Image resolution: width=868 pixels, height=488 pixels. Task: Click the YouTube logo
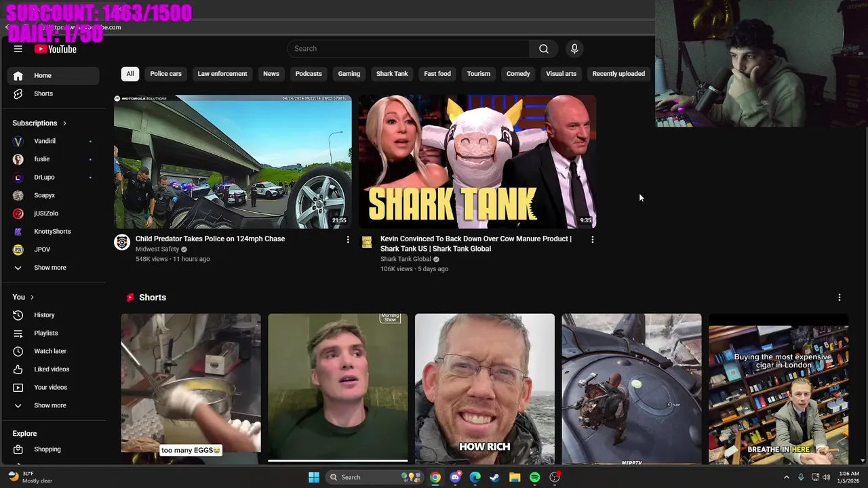coord(56,49)
